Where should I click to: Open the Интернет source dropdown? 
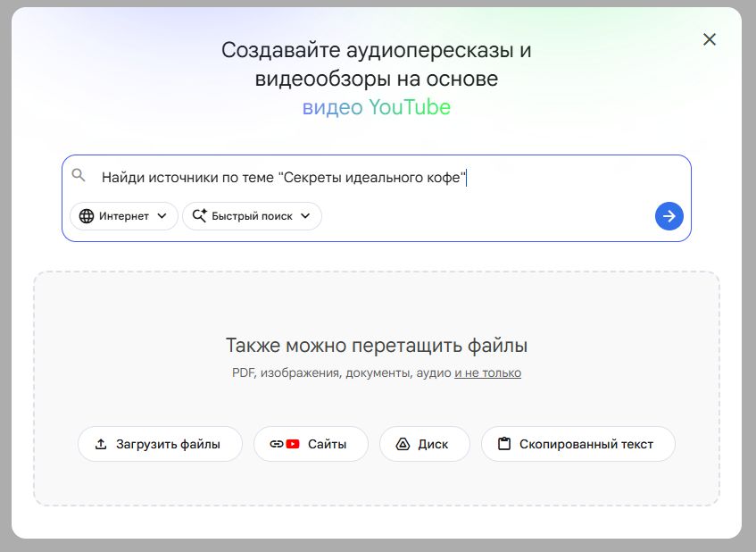click(124, 216)
